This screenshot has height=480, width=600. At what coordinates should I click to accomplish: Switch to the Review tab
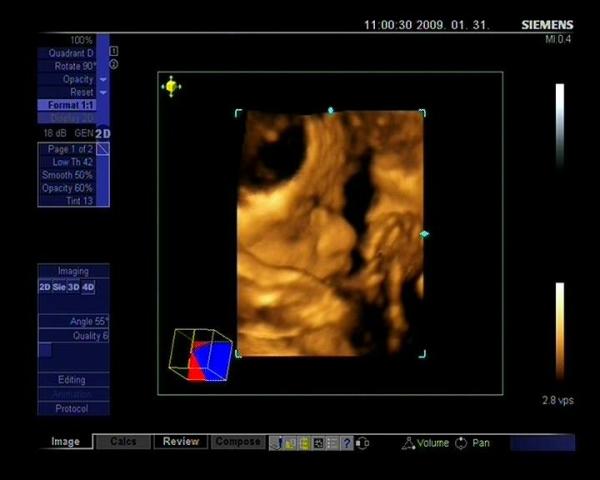click(x=181, y=441)
